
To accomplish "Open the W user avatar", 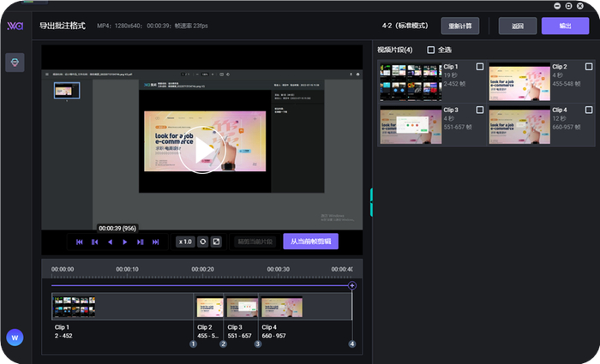I will point(15,337).
